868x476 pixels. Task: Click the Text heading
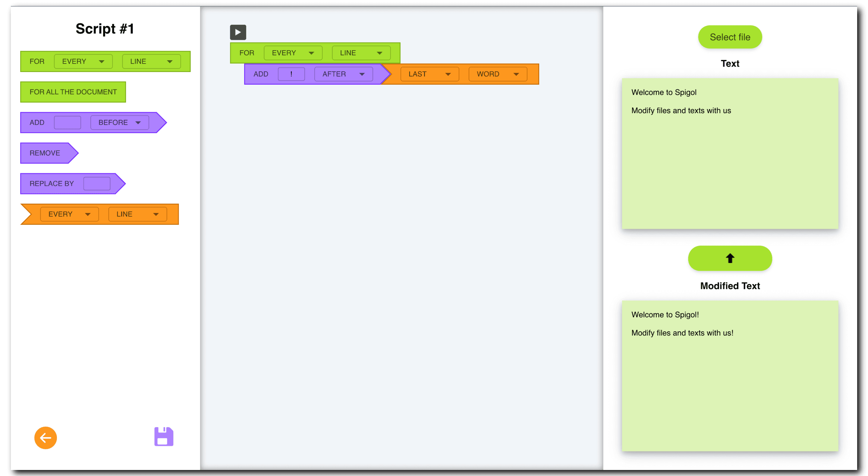(730, 64)
